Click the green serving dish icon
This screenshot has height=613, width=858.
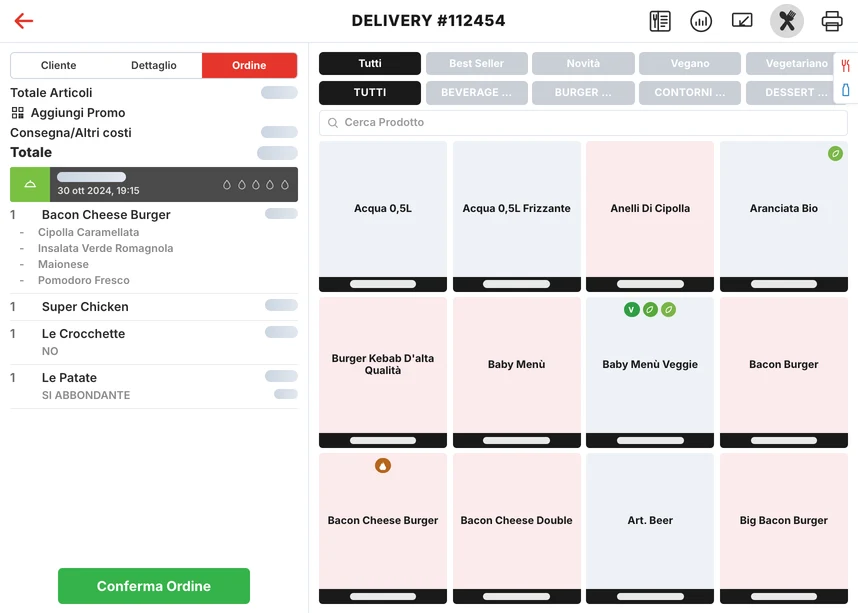tap(30, 184)
